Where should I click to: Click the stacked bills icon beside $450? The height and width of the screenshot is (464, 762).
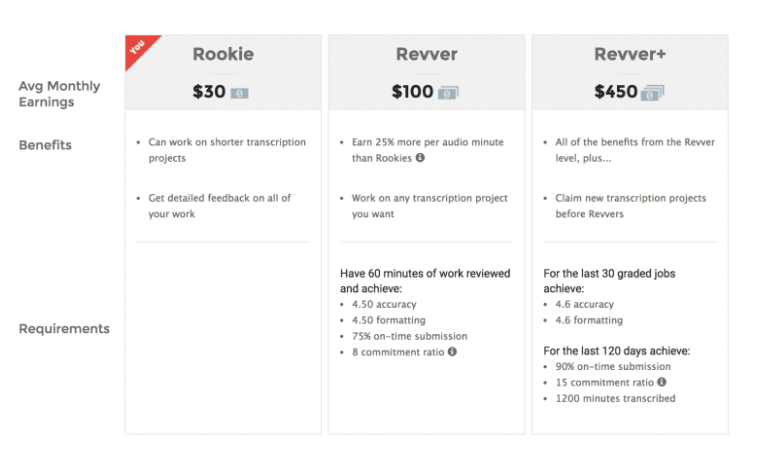tap(652, 92)
